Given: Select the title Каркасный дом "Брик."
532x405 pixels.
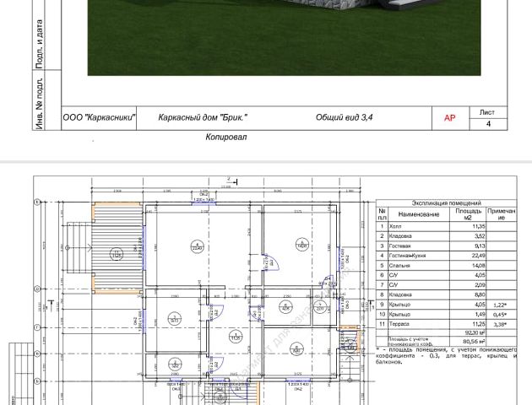Looking at the screenshot, I should coord(203,117).
